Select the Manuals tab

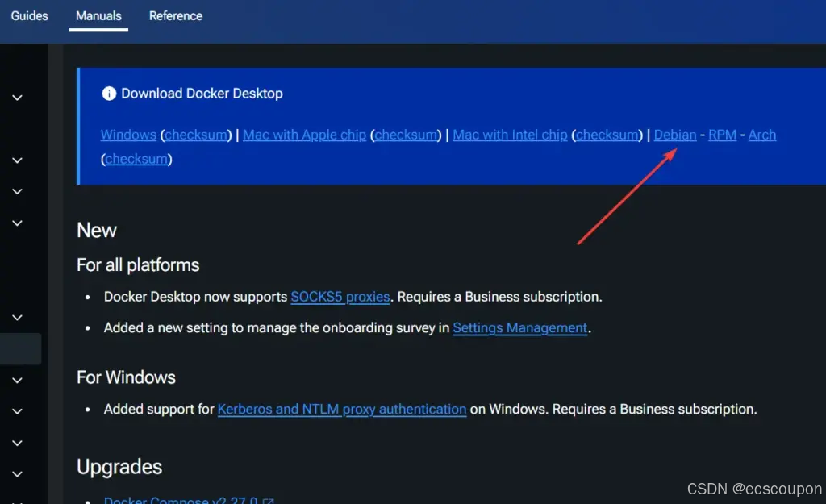[x=98, y=16]
